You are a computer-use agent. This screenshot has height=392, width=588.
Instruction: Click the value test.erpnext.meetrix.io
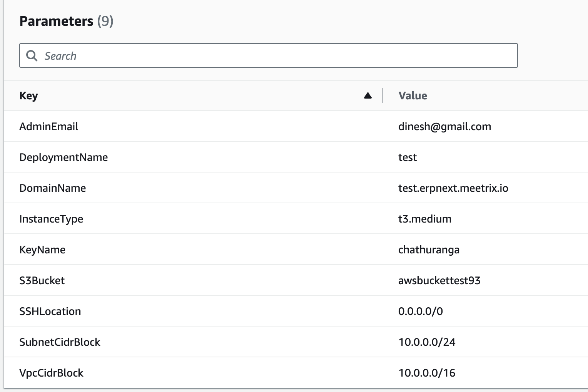click(453, 188)
